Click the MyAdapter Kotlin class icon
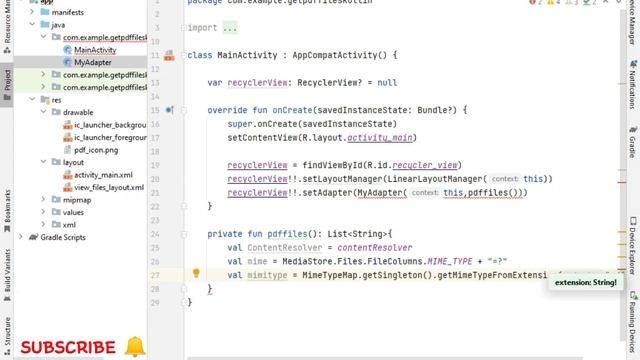The width and height of the screenshot is (640, 360). [x=68, y=62]
